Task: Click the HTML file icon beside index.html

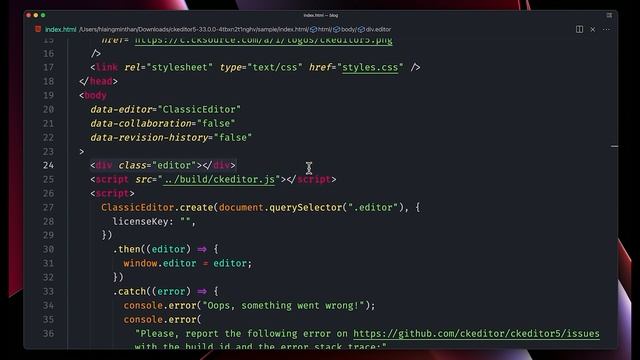Action: [38, 29]
